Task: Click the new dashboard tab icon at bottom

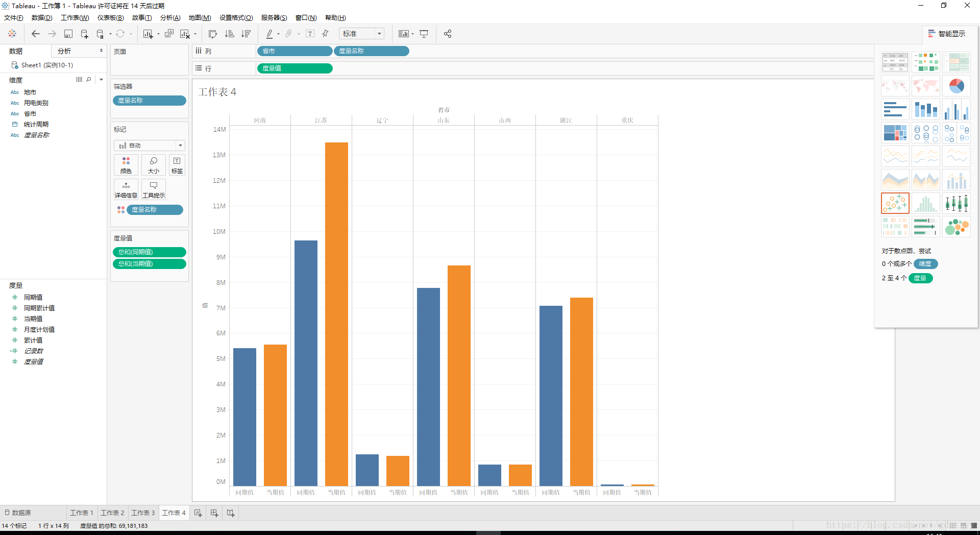Action: click(214, 513)
